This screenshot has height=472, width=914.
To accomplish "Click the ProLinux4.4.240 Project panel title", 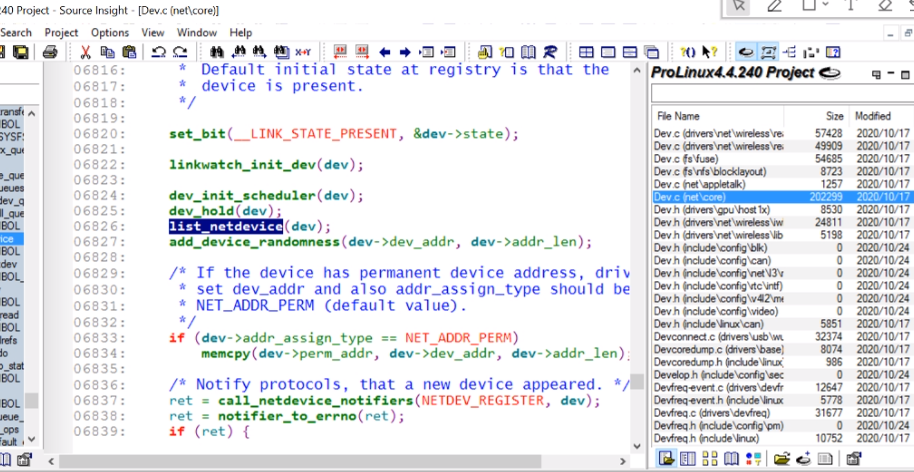I will point(733,73).
